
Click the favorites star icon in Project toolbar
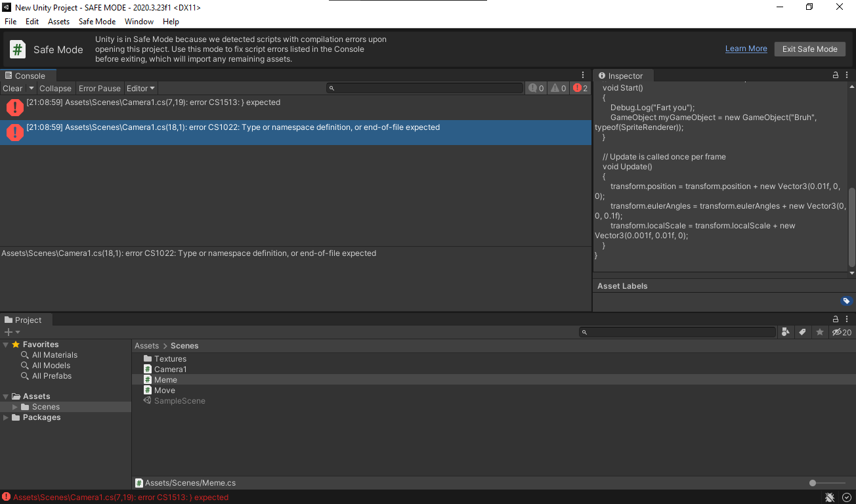[820, 332]
